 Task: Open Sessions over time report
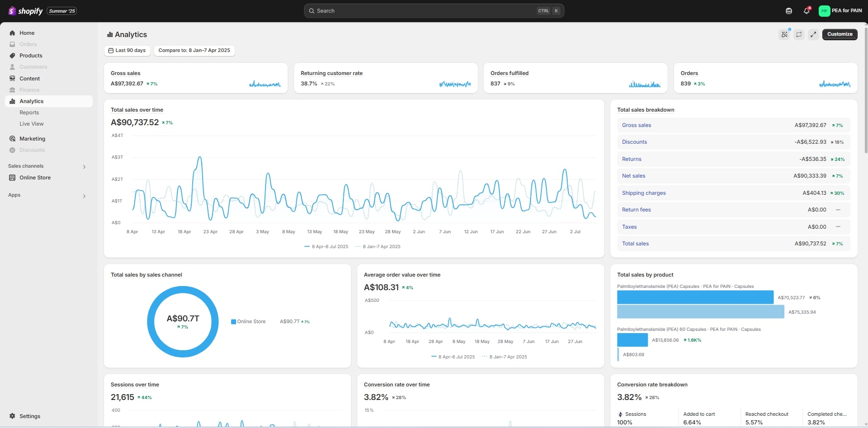coord(135,385)
